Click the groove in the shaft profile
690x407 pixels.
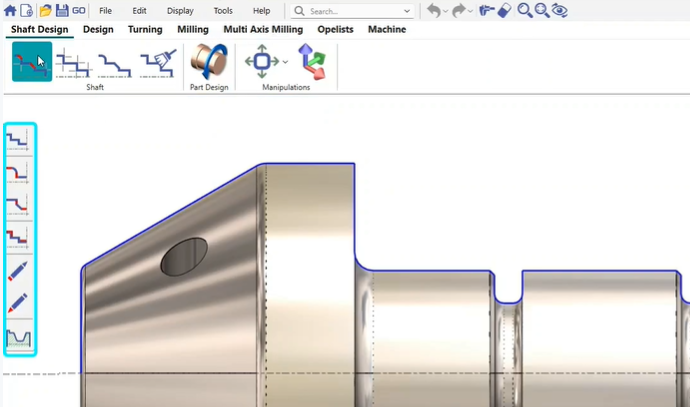(508, 288)
